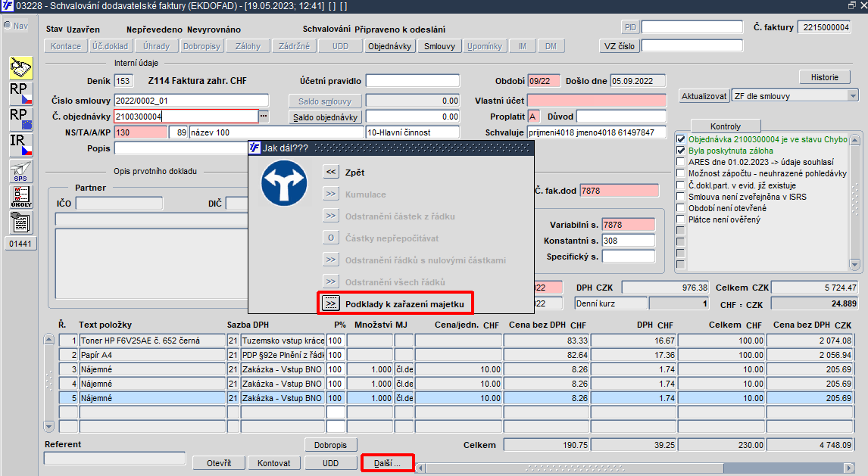Click the Popis input field
Image resolution: width=868 pixels, height=476 pixels.
(182, 148)
